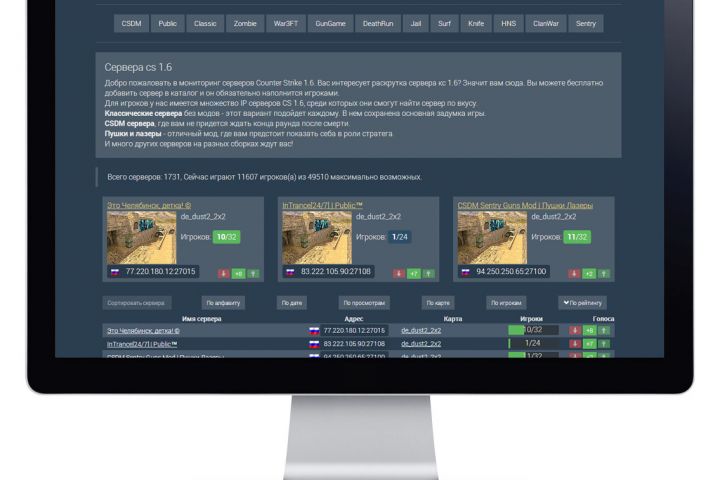The height and width of the screenshot is (480, 720).
Task: Click the 'Имя сервера' column header
Action: [202, 318]
